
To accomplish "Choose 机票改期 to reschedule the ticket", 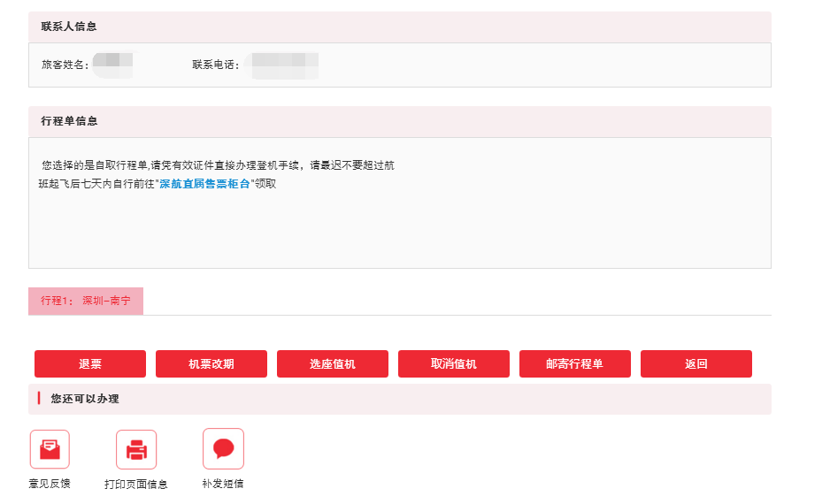I will click(x=211, y=363).
